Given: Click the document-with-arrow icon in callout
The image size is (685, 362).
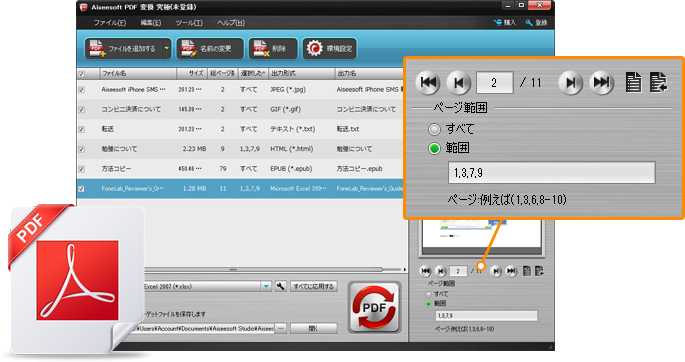Looking at the screenshot, I should (x=658, y=82).
